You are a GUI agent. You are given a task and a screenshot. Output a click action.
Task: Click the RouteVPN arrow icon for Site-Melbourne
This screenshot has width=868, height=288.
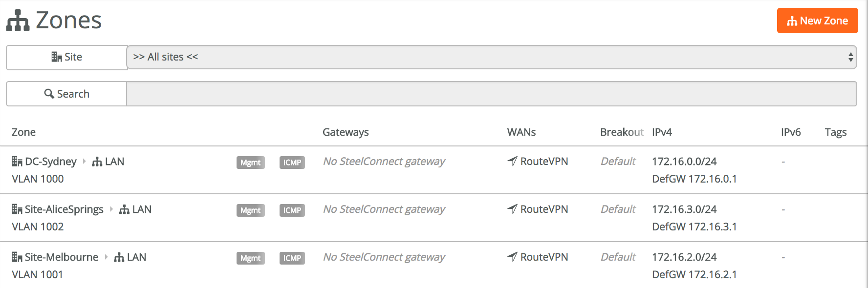(512, 257)
